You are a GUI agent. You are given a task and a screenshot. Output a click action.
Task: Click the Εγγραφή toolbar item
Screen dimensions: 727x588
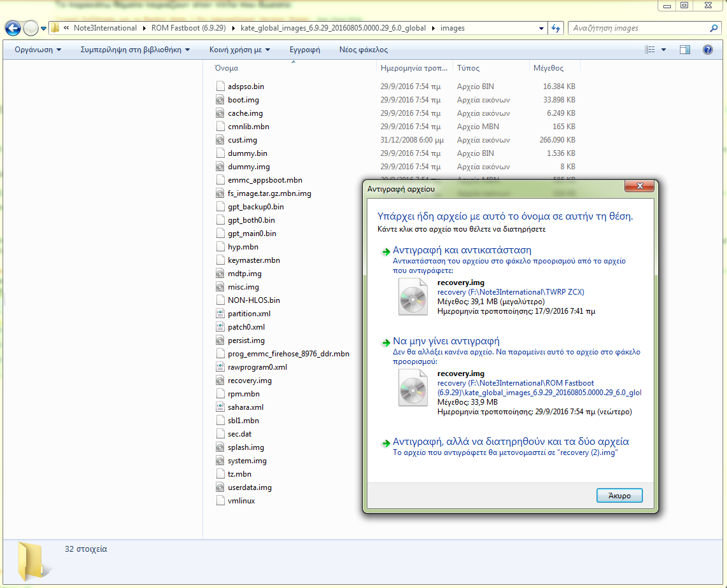[304, 50]
